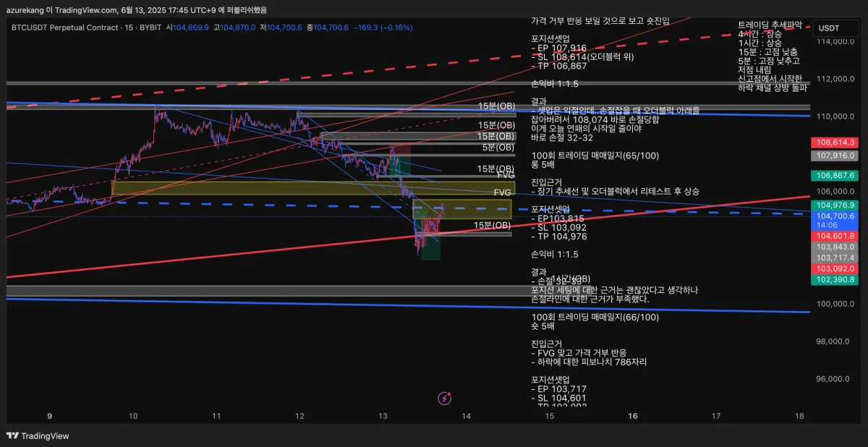Screen dimensions: 868x447
Task: Click the red 103,092.0 price label
Action: coord(836,268)
